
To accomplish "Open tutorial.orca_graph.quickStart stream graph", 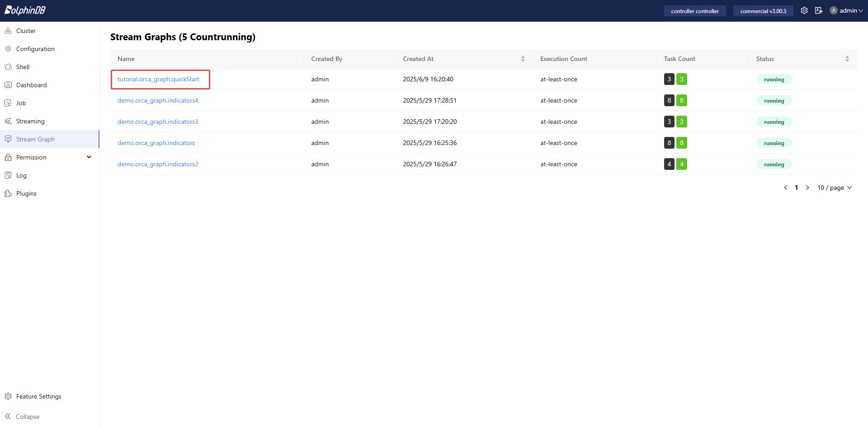I will point(158,79).
